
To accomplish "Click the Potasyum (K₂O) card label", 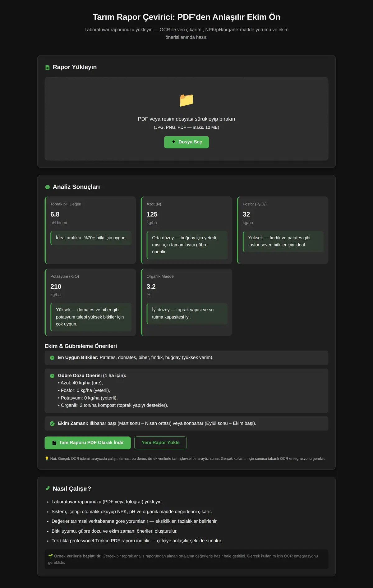I will coord(65,276).
